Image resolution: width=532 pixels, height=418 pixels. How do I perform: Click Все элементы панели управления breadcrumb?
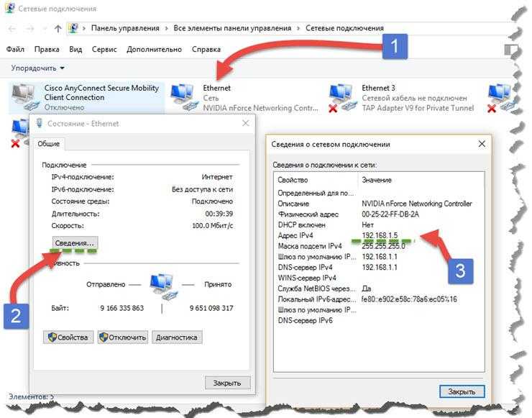[232, 28]
